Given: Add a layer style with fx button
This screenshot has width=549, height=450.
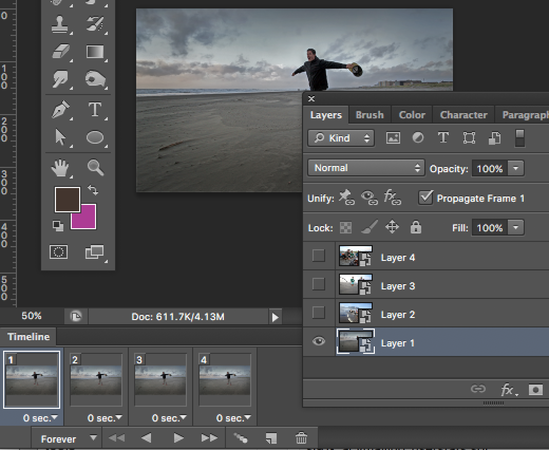Looking at the screenshot, I should [x=508, y=389].
